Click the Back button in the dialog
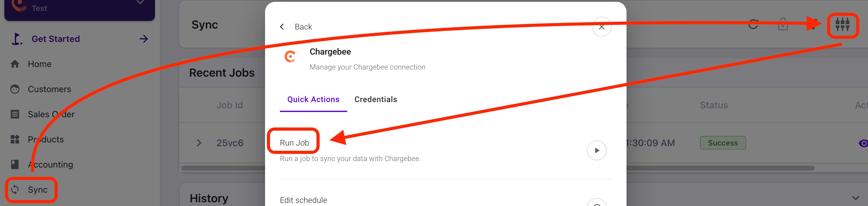868x206 pixels. coord(296,27)
